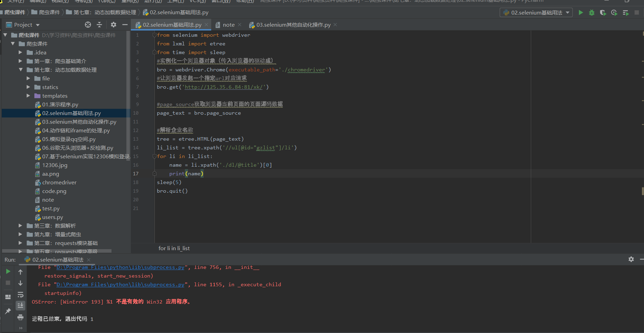
Task: Expand the file folder
Action: pos(28,78)
